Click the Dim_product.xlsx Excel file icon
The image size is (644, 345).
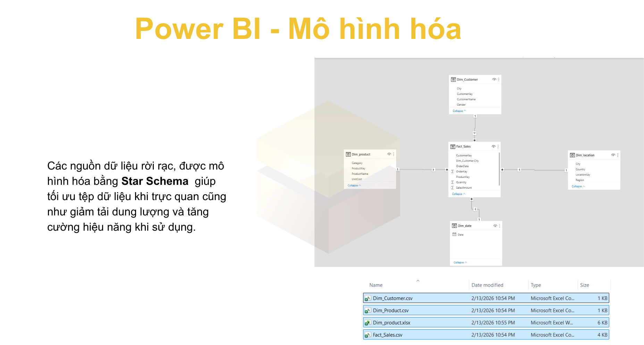(368, 323)
